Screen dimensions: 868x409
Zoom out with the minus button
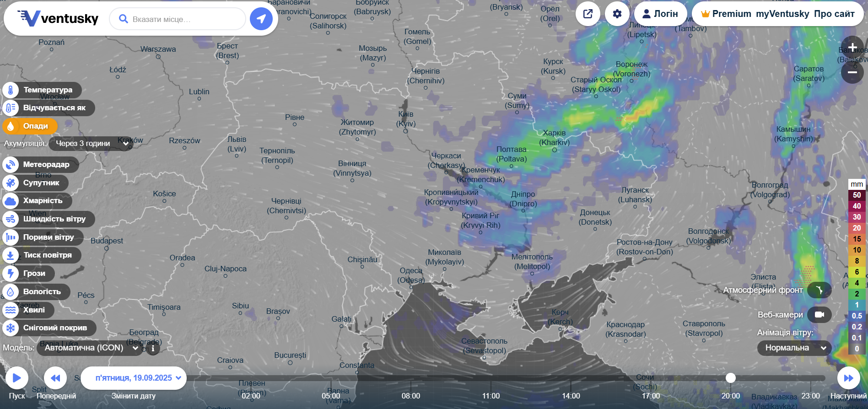(852, 72)
